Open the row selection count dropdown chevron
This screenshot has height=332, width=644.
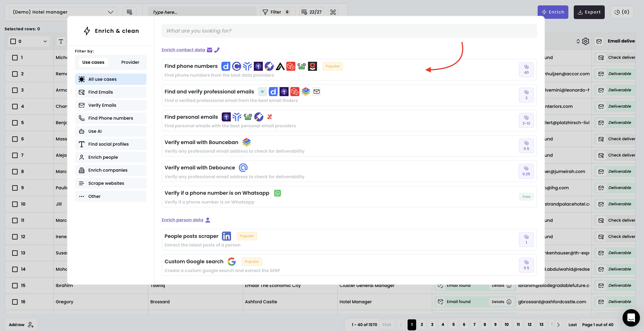coord(45,41)
